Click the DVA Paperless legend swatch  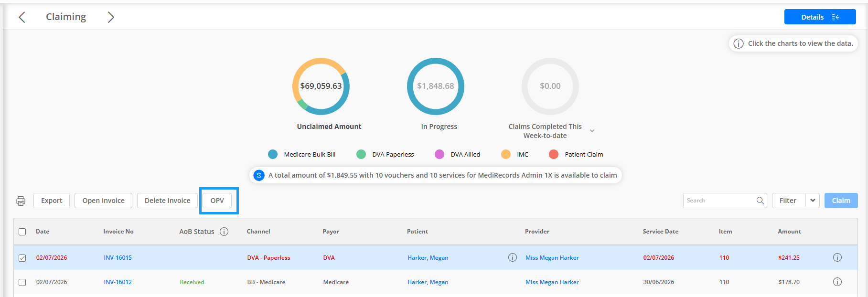tap(361, 154)
